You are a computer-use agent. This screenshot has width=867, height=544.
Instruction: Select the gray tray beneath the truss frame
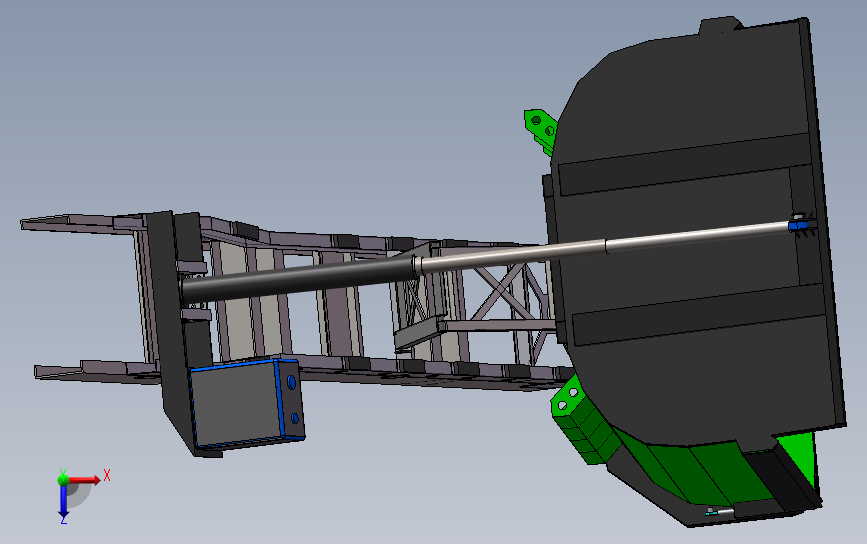coord(419,332)
